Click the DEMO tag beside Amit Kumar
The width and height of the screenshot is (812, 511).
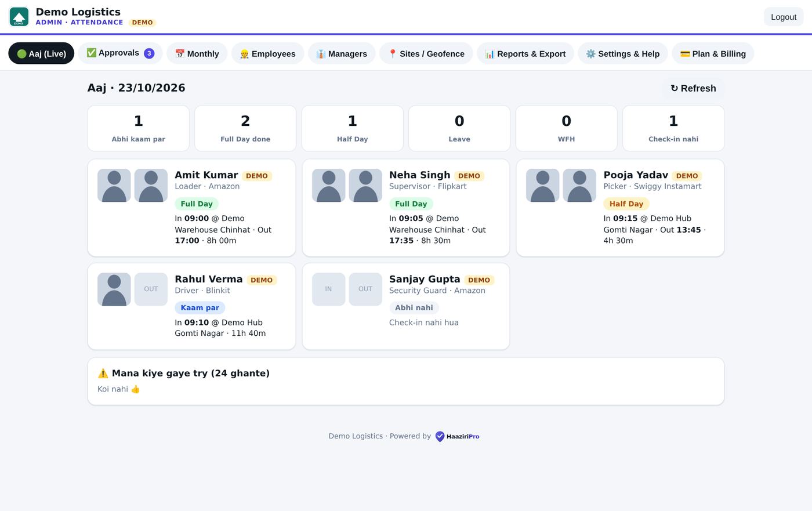point(257,176)
